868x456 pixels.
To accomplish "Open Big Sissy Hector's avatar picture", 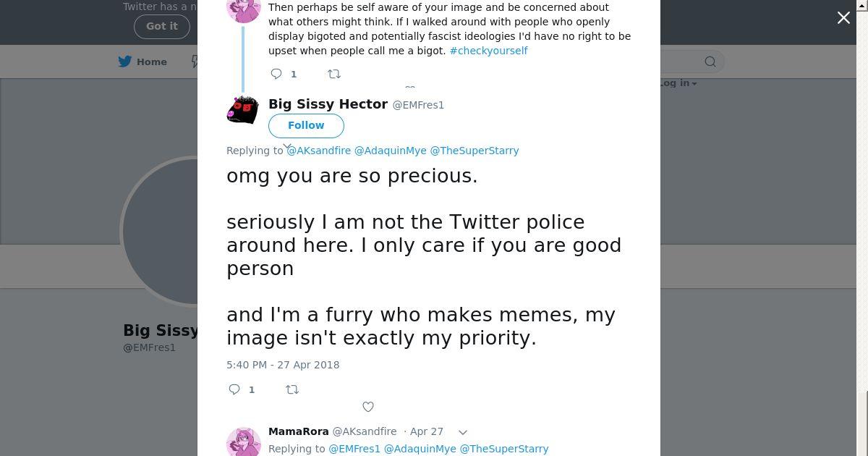I will pyautogui.click(x=243, y=110).
